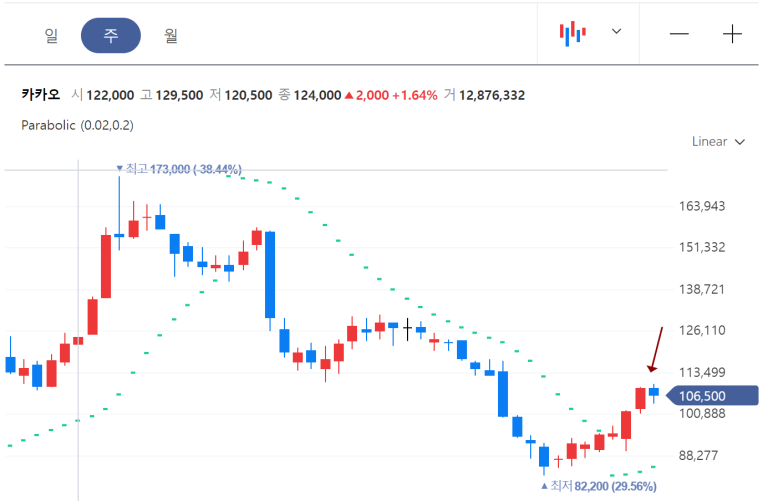Screen dimensions: 773x501
Task: Select the weekly 주 tab
Action: tap(111, 35)
